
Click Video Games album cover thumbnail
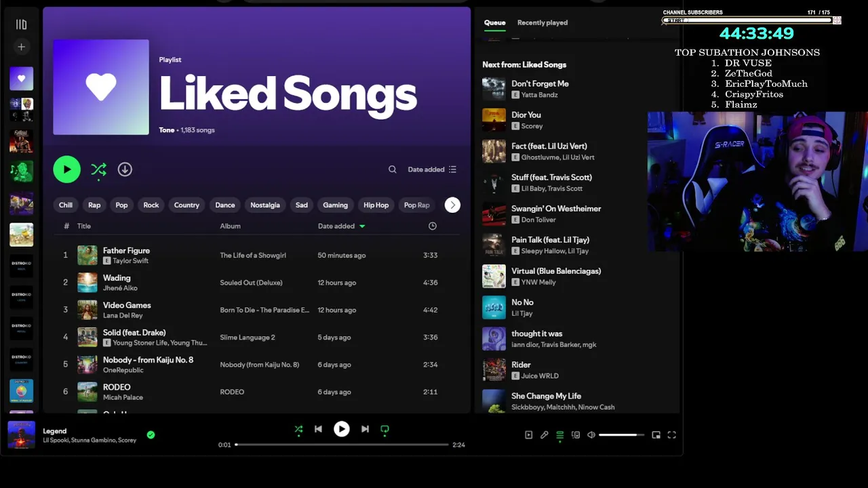(87, 310)
